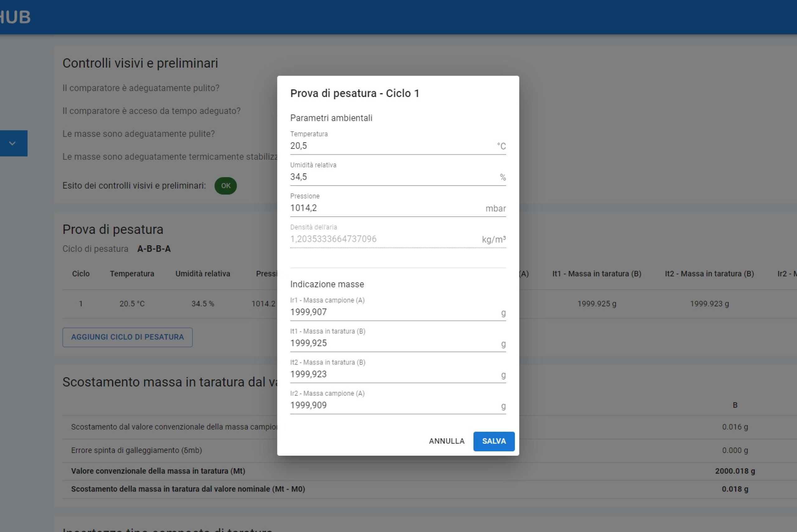Edit Ir1 Massa campione (A) field
The image size is (797, 532).
click(x=390, y=312)
